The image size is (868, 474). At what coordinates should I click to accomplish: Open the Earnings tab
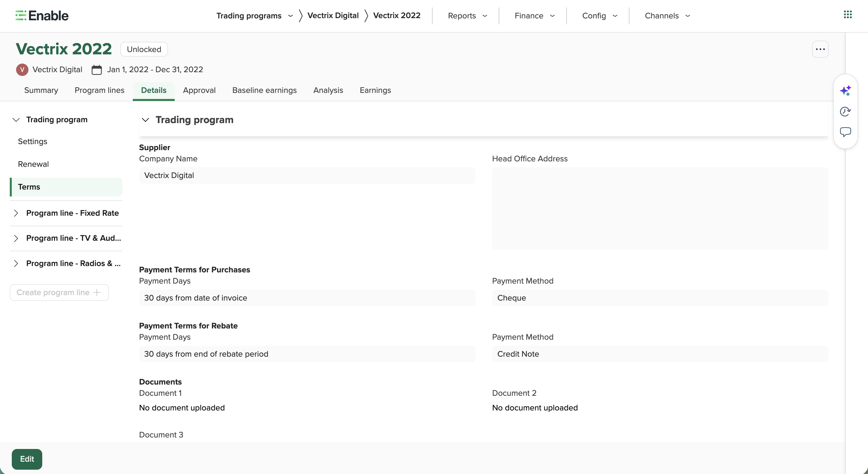375,90
